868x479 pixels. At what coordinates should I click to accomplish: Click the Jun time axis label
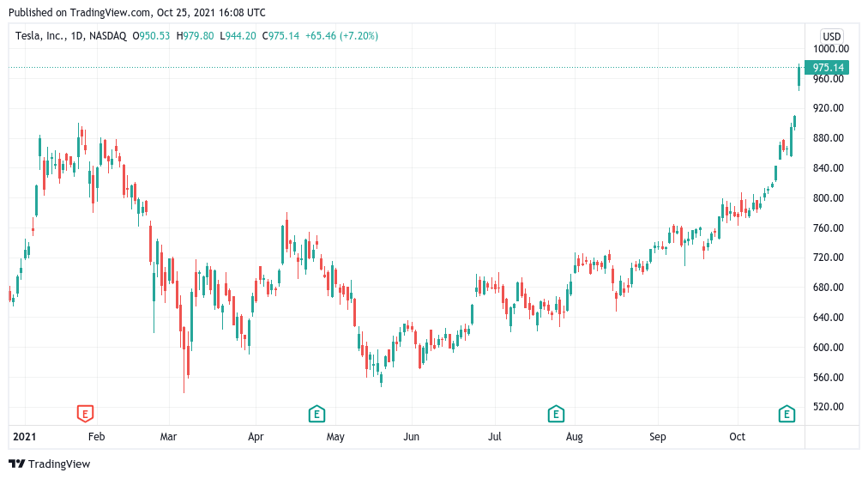(412, 436)
